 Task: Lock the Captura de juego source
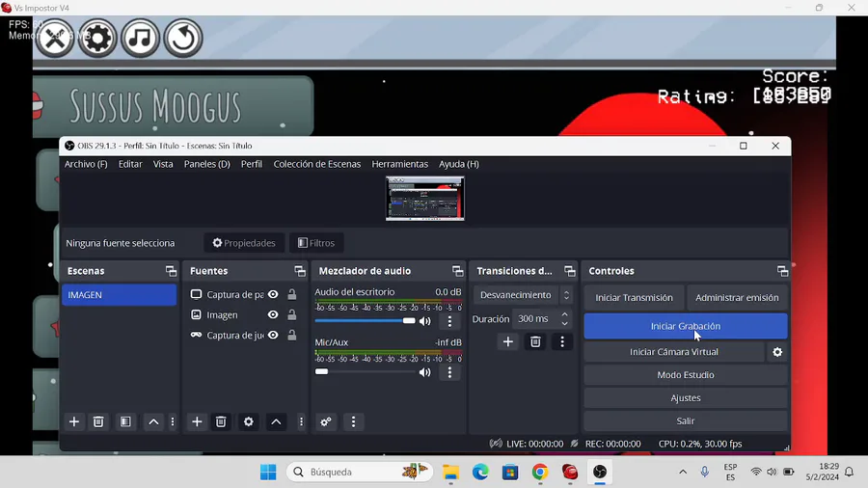click(x=291, y=336)
